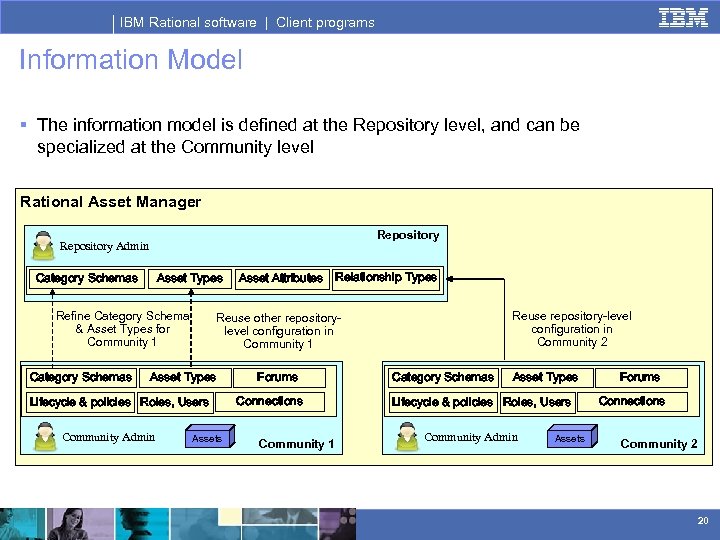Screen dimensions: 720x540
Task: Click Lifecycle & policies in Community 1
Action: point(80,402)
